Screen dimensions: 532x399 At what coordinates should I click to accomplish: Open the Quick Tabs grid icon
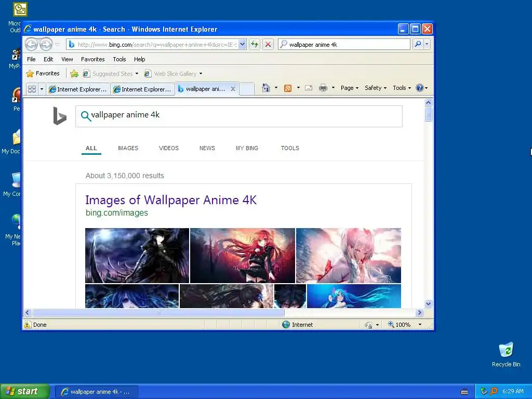32,89
